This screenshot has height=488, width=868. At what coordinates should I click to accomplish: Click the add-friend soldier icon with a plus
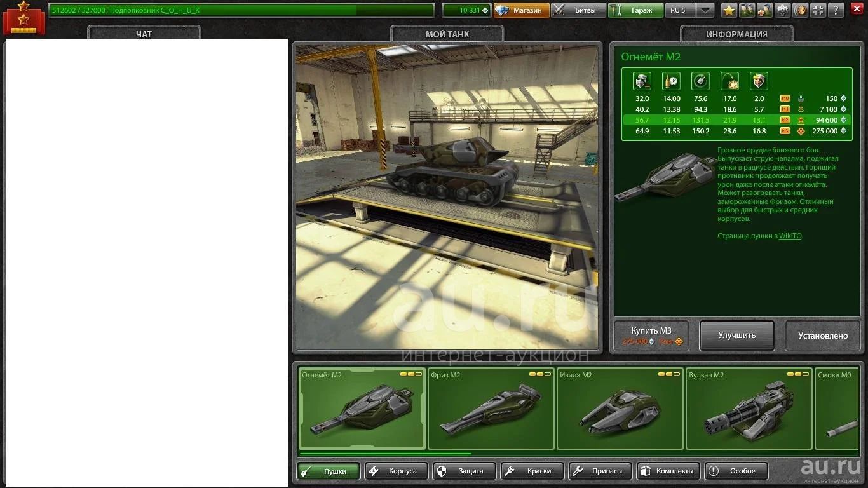tap(764, 10)
